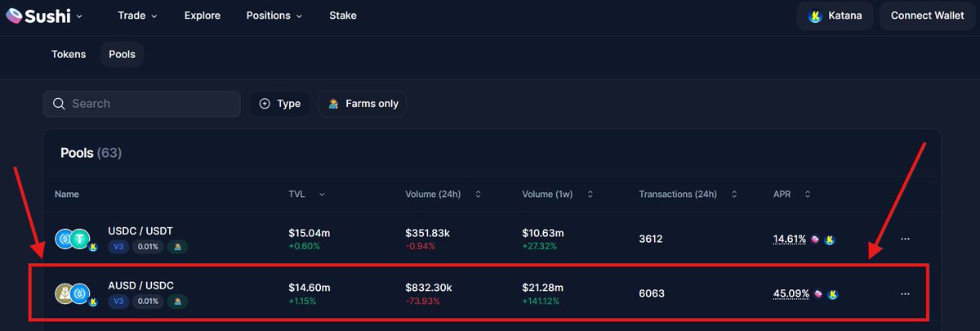Click the USDC / USDT token pair icon

pos(73,239)
